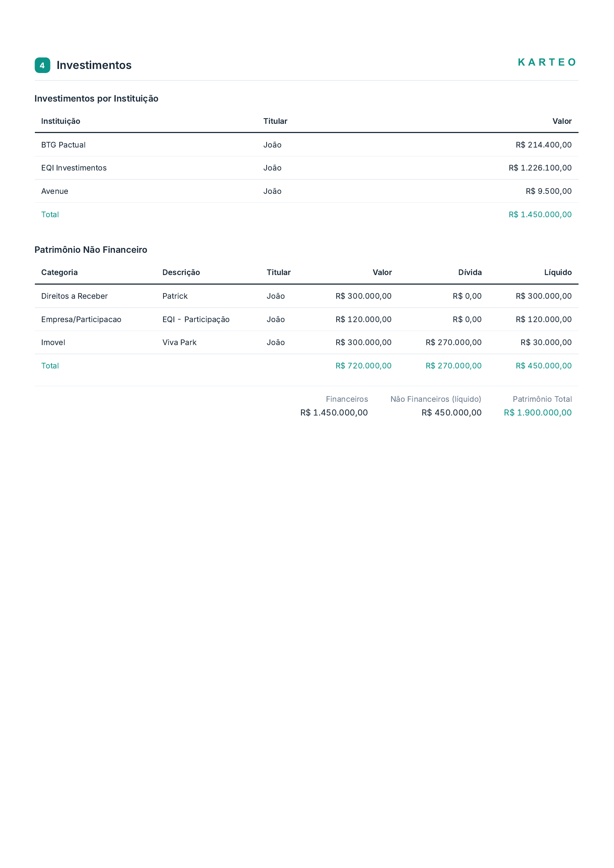Click the value R$ 1.226.100,00
The height and width of the screenshot is (868, 614).
coord(540,168)
